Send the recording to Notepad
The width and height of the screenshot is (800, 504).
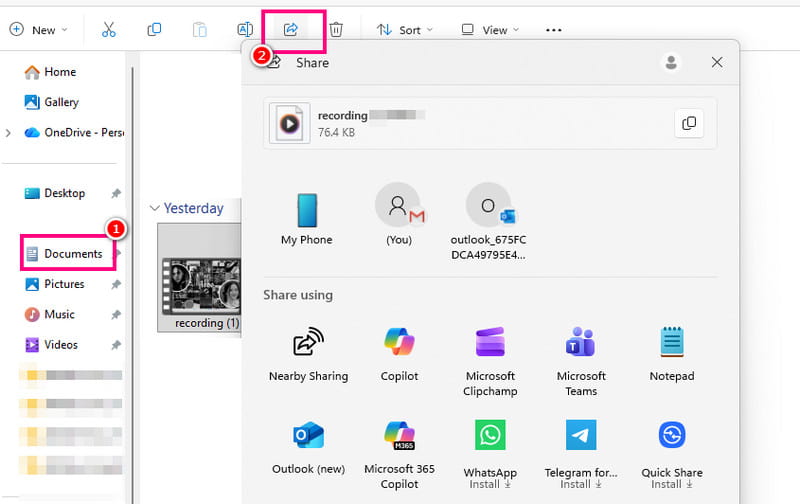click(671, 354)
